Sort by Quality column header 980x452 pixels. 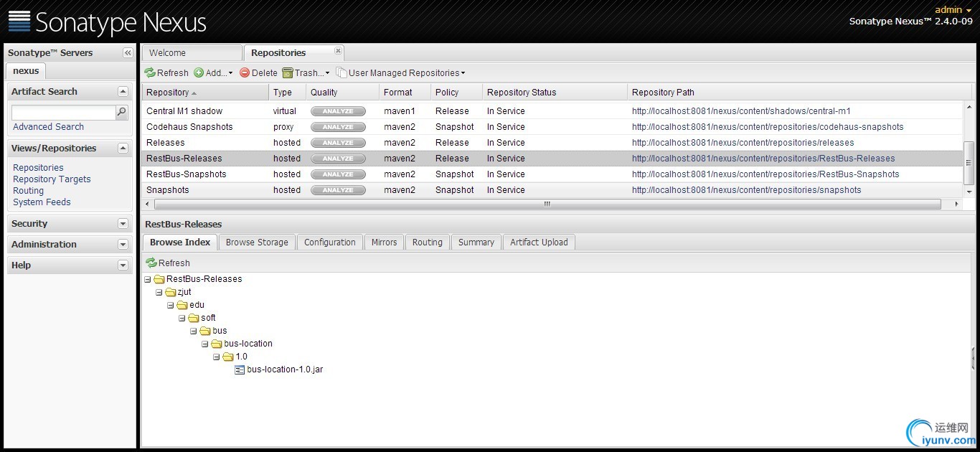(x=342, y=93)
